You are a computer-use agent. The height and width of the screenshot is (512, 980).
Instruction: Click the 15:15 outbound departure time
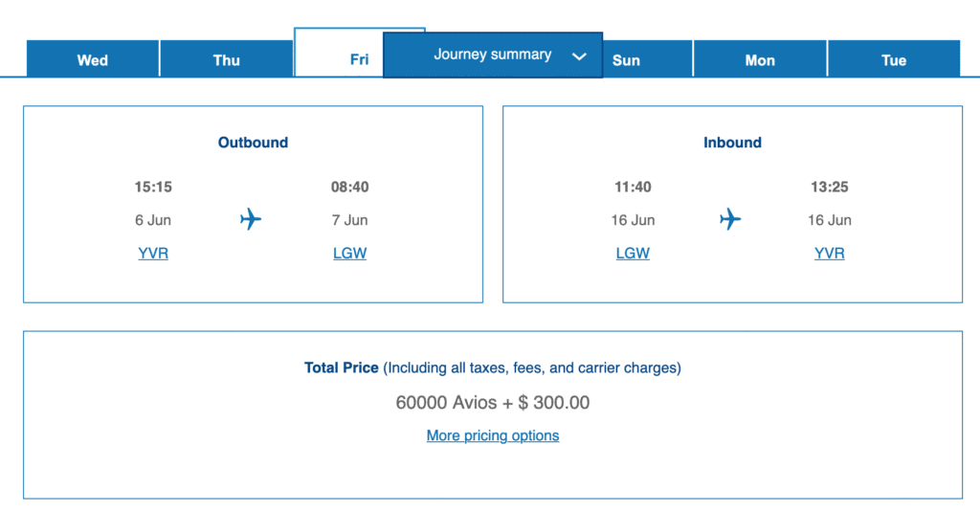[153, 187]
